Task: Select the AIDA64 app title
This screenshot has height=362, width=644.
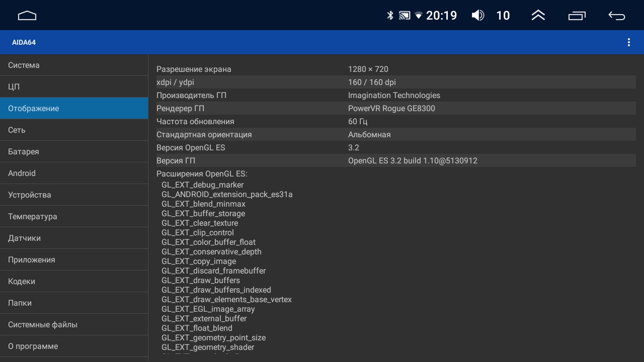Action: (24, 42)
